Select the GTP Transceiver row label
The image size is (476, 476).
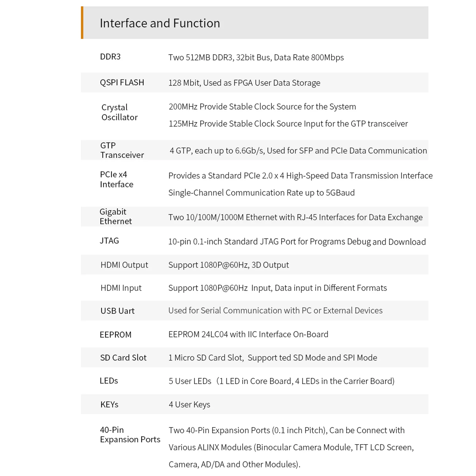tap(122, 150)
